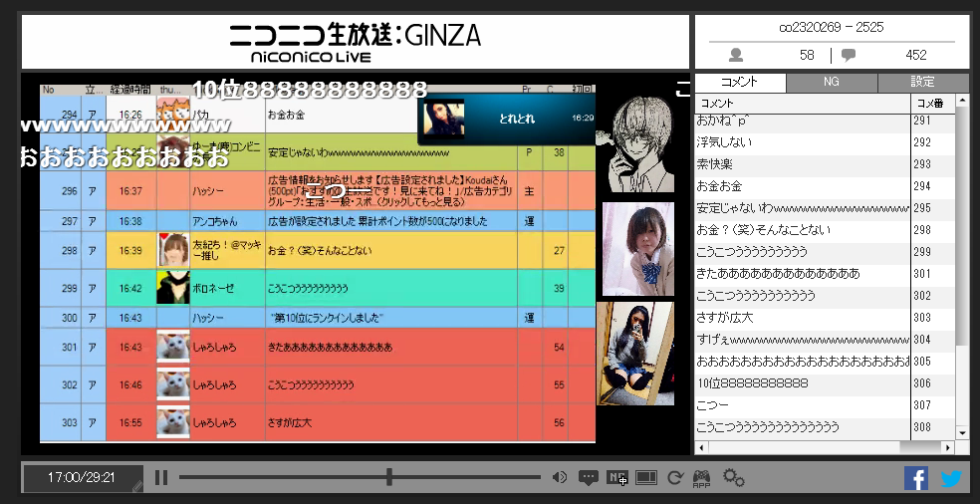Viewport: 980px width, 504px height.
Task: Click the viewer count person icon
Action: pyautogui.click(x=736, y=56)
